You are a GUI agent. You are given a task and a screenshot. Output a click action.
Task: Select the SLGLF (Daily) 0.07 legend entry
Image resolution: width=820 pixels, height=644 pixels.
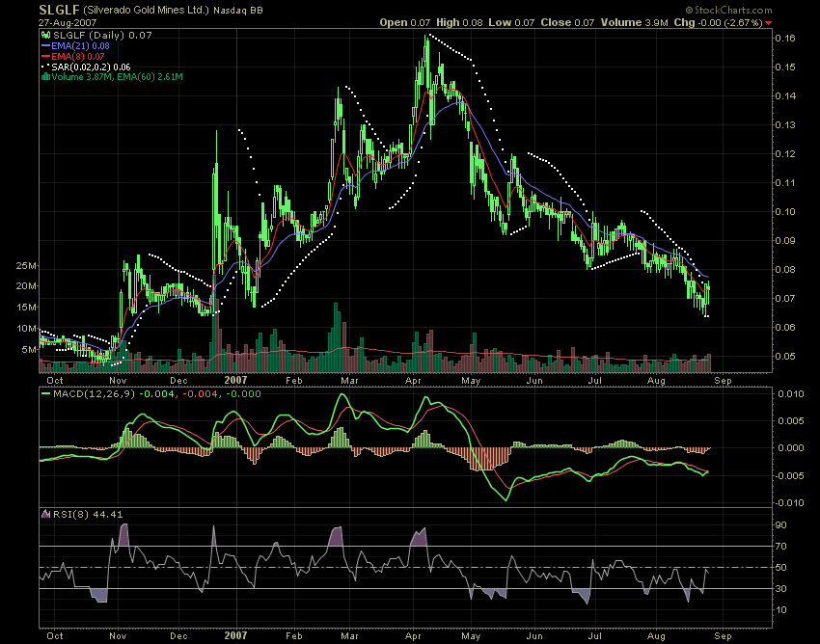102,35
